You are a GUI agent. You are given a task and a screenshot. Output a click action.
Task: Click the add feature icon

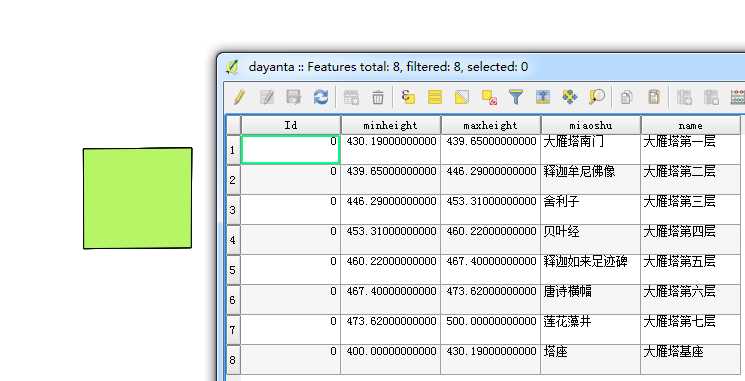(x=351, y=97)
